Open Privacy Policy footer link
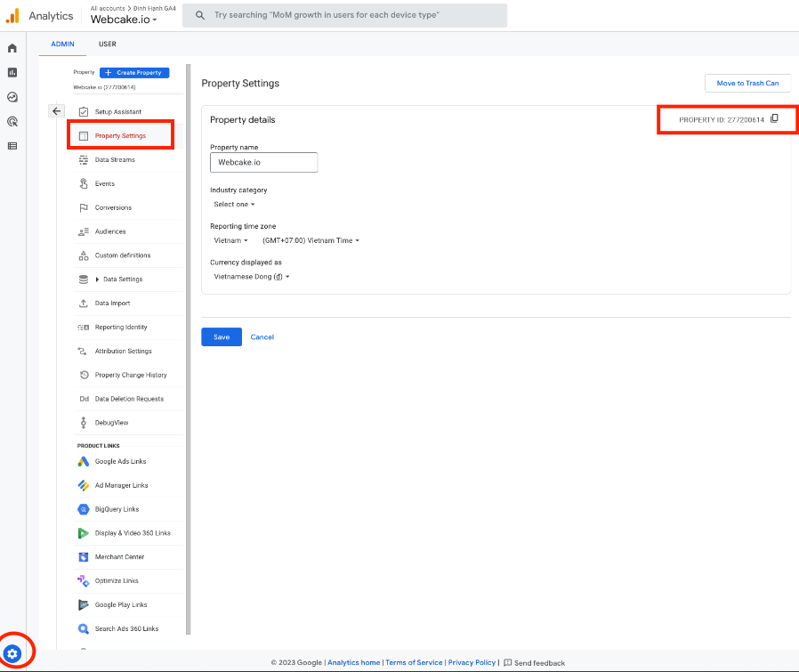This screenshot has height=672, width=799. click(x=472, y=662)
